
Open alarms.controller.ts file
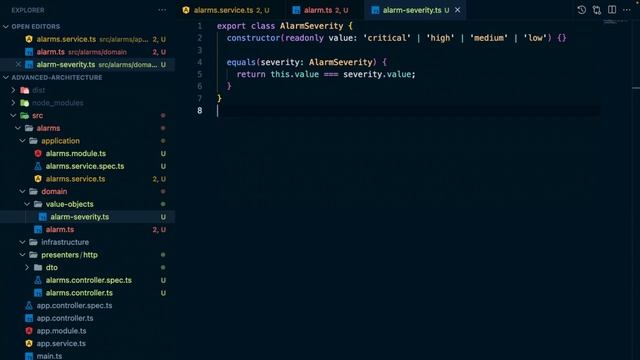tap(87, 293)
